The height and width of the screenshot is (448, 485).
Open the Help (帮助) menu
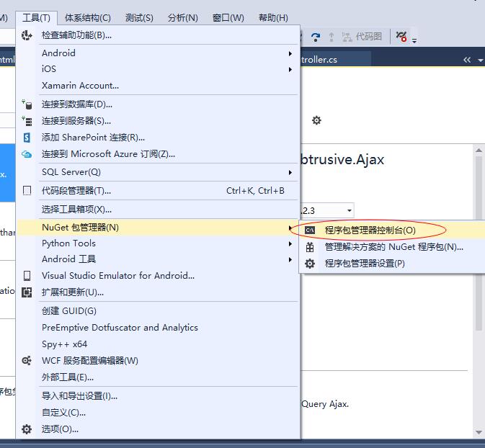click(x=273, y=18)
